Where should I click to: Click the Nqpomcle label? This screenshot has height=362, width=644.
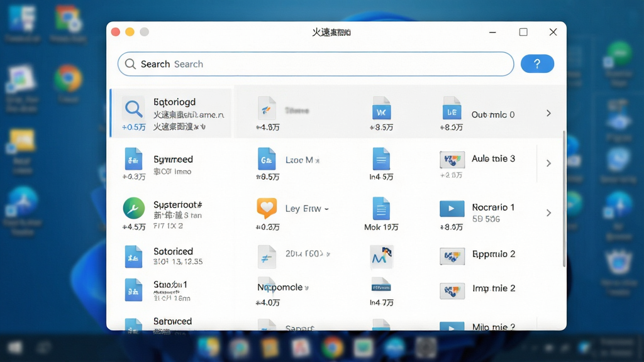pos(280,287)
